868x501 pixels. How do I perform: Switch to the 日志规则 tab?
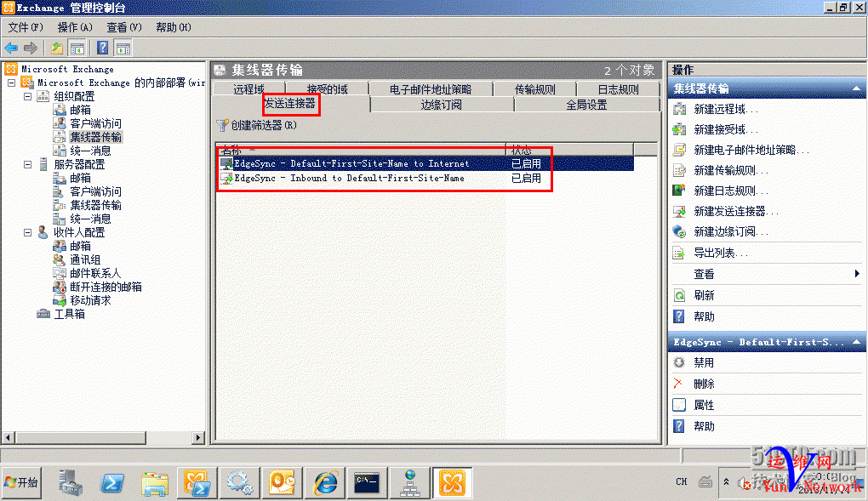pyautogui.click(x=619, y=89)
